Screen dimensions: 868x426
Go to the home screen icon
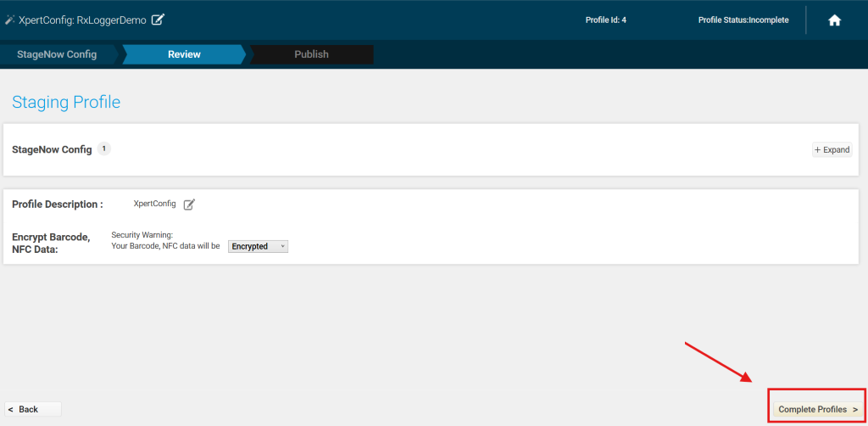pyautogui.click(x=834, y=20)
